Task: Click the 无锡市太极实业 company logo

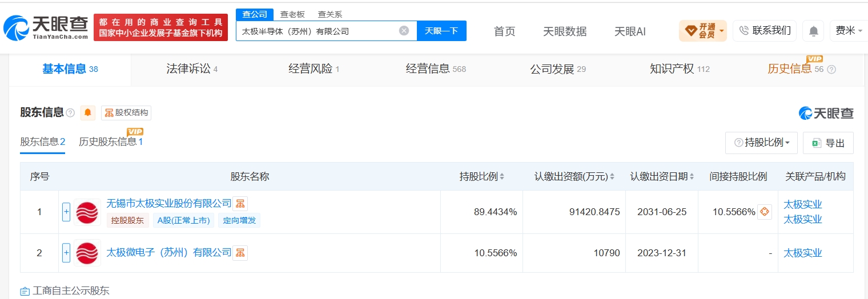Action: (87, 212)
